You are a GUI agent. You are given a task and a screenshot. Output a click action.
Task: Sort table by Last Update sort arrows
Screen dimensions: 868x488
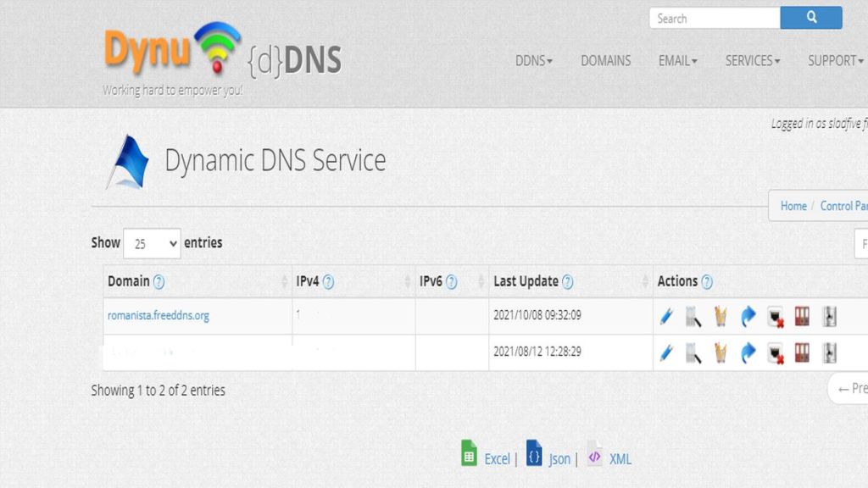[x=645, y=281]
